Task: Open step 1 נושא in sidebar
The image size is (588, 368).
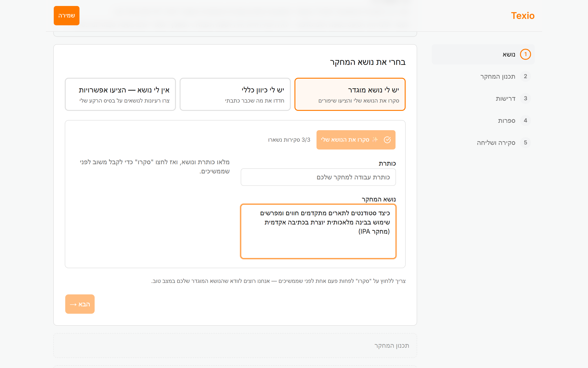Action: point(483,54)
